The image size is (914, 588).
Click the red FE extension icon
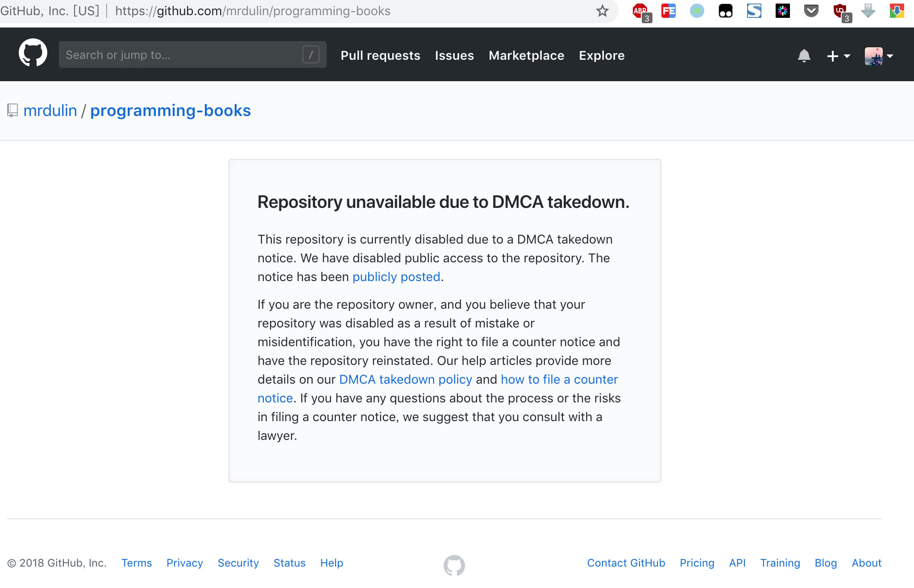[668, 11]
